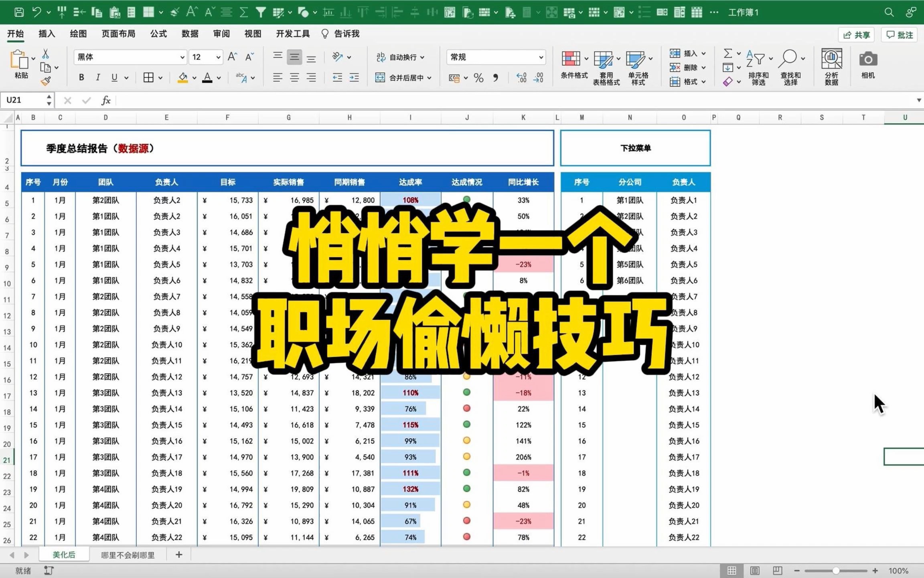This screenshot has width=924, height=578.
Task: Click 排序和筛选 sort and filter button
Action: tap(758, 67)
